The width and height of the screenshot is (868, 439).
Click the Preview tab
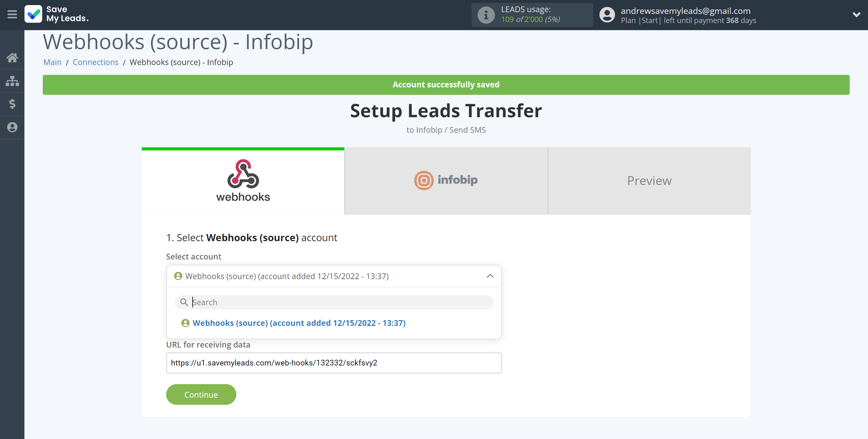coord(649,180)
